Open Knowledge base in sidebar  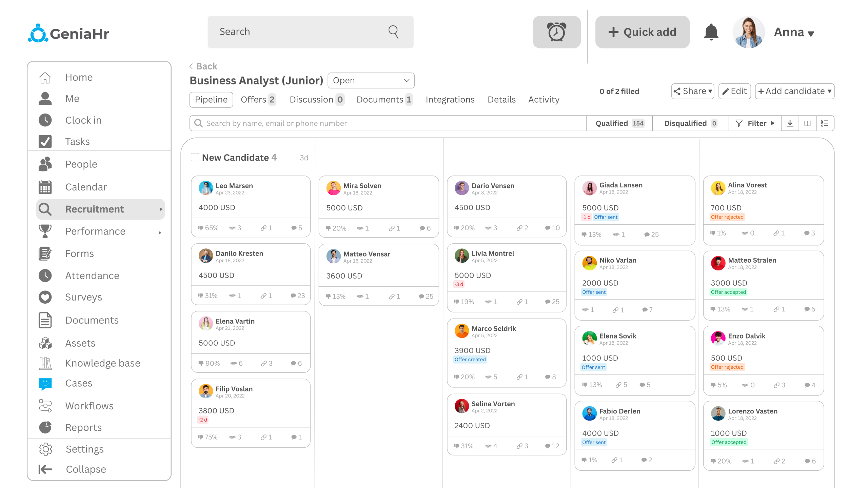(102, 363)
